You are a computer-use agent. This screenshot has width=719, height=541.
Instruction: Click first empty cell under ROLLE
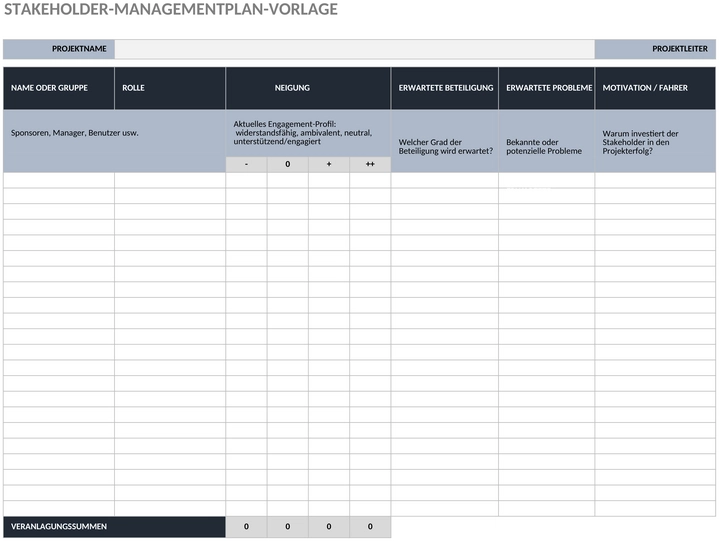tap(170, 180)
